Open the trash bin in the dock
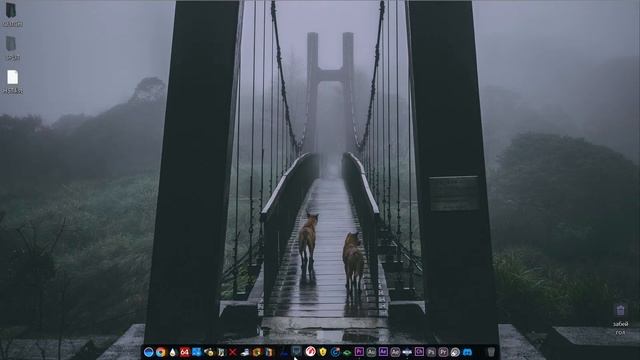 click(491, 352)
